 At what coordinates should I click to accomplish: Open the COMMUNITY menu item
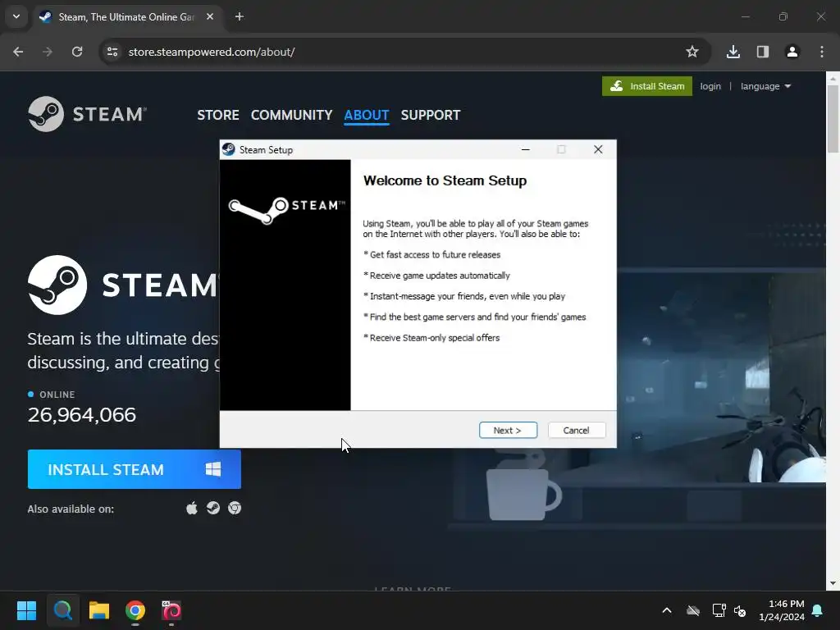pos(291,115)
